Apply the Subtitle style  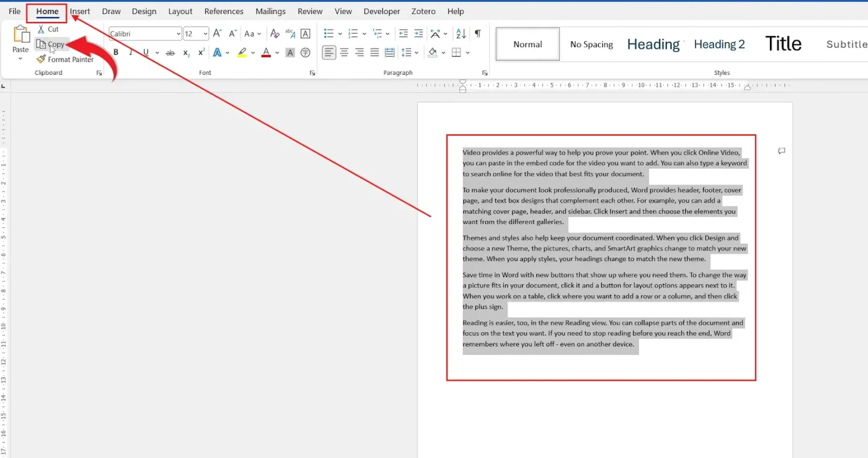(846, 44)
